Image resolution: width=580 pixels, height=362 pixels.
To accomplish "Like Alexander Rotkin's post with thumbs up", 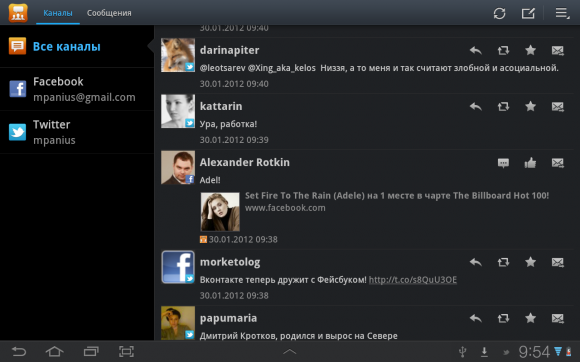I will pos(530,162).
